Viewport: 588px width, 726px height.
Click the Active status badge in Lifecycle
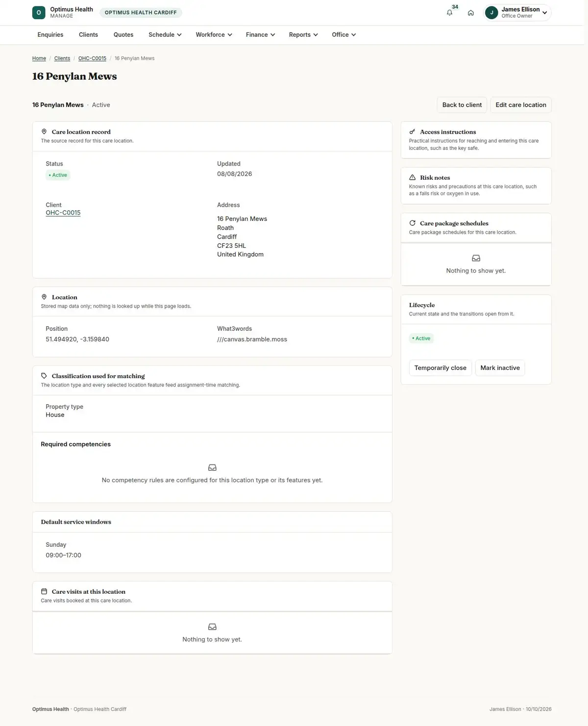pyautogui.click(x=421, y=339)
